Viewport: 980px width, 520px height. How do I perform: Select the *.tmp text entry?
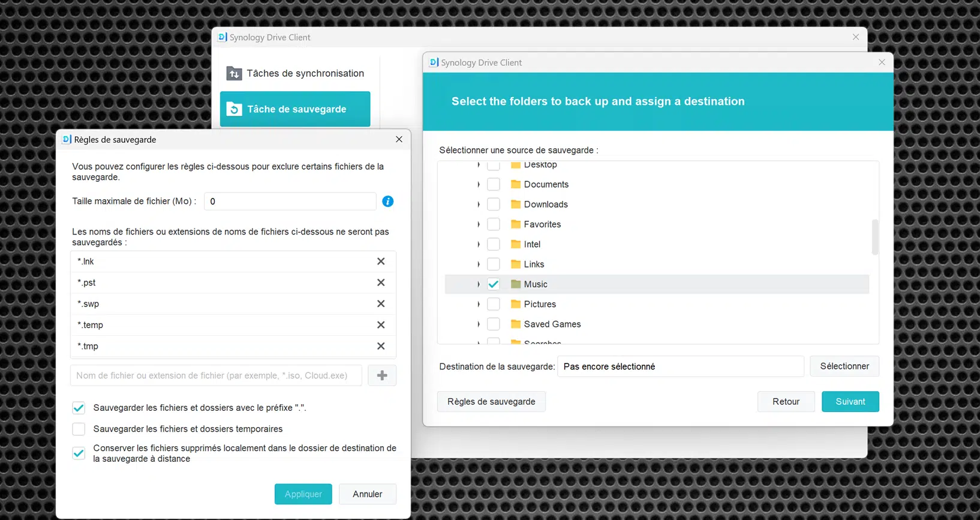point(88,346)
